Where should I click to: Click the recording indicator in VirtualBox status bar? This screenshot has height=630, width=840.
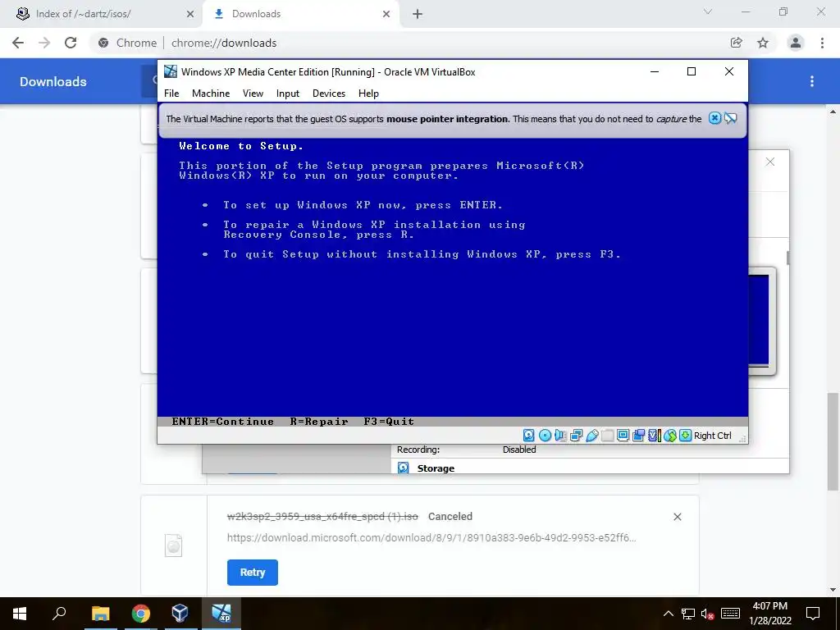pos(638,436)
